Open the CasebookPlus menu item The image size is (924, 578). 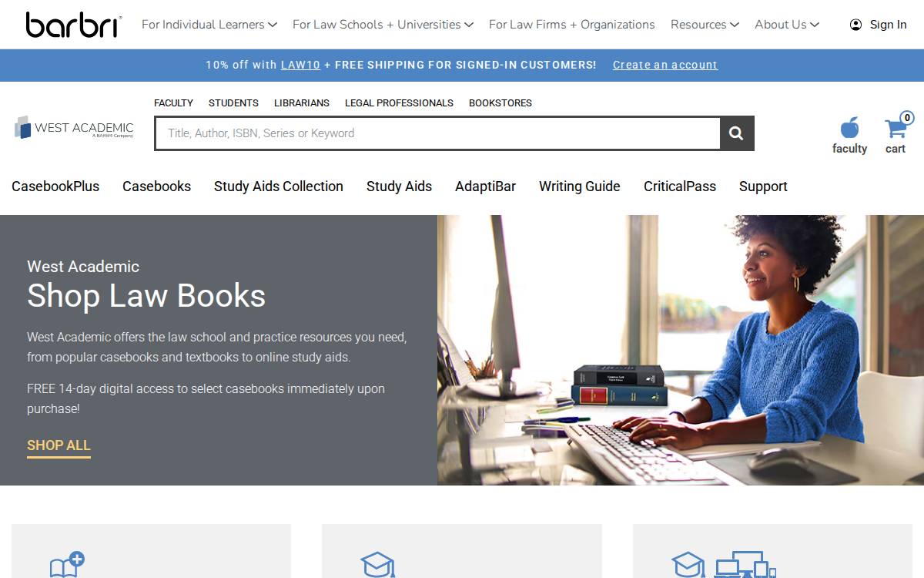click(55, 187)
